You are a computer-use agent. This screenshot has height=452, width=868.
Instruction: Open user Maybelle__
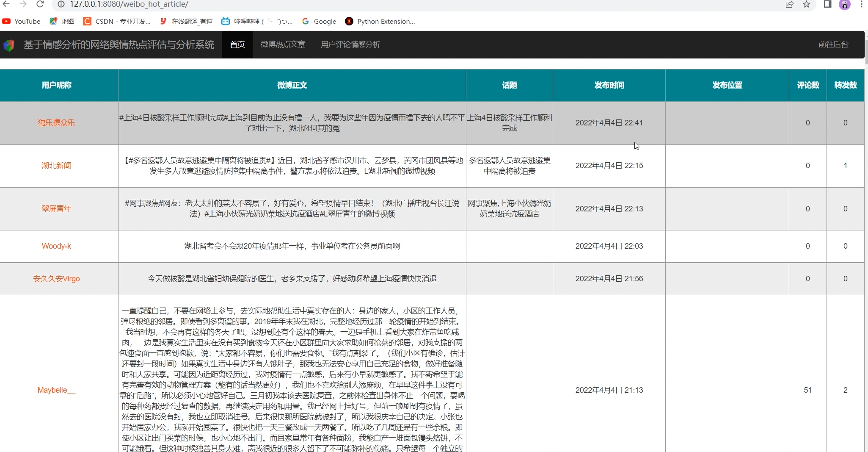56,390
